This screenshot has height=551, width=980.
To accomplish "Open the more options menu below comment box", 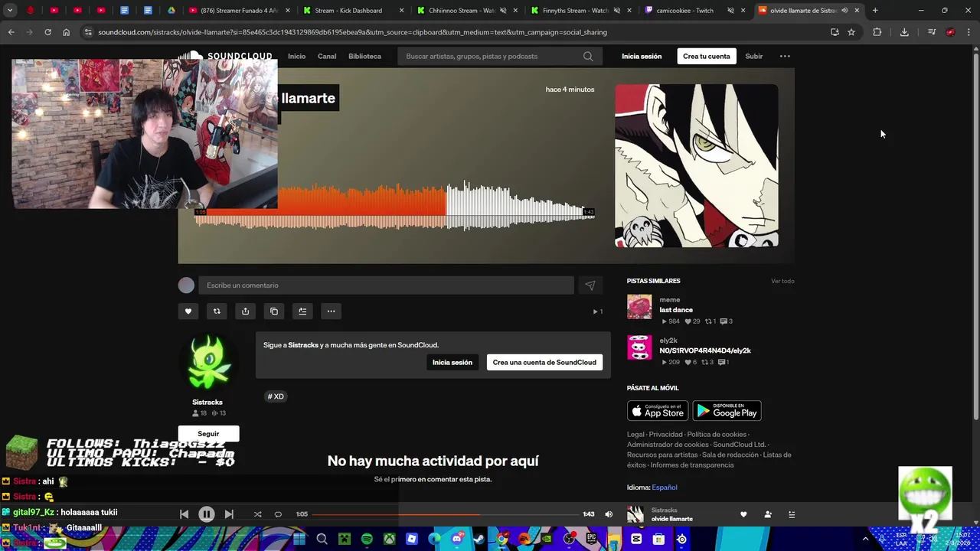I will tap(331, 311).
